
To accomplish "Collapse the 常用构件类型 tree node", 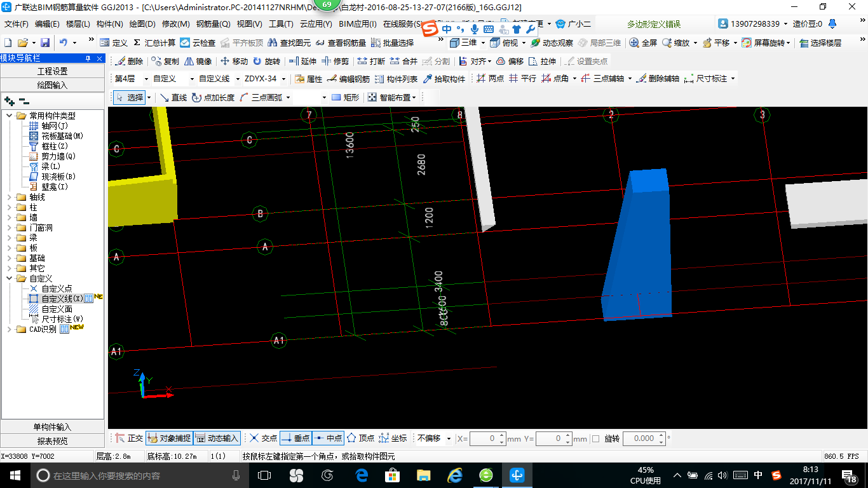I will (9, 116).
